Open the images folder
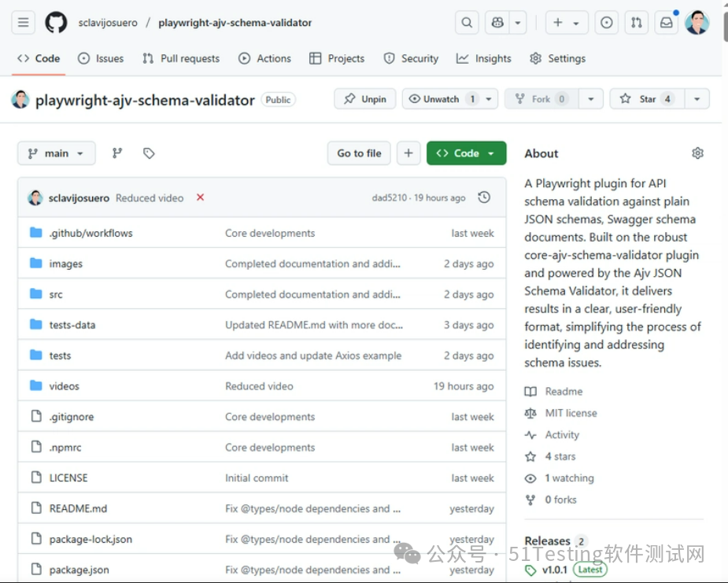Screen dimensions: 728x583 [x=66, y=264]
